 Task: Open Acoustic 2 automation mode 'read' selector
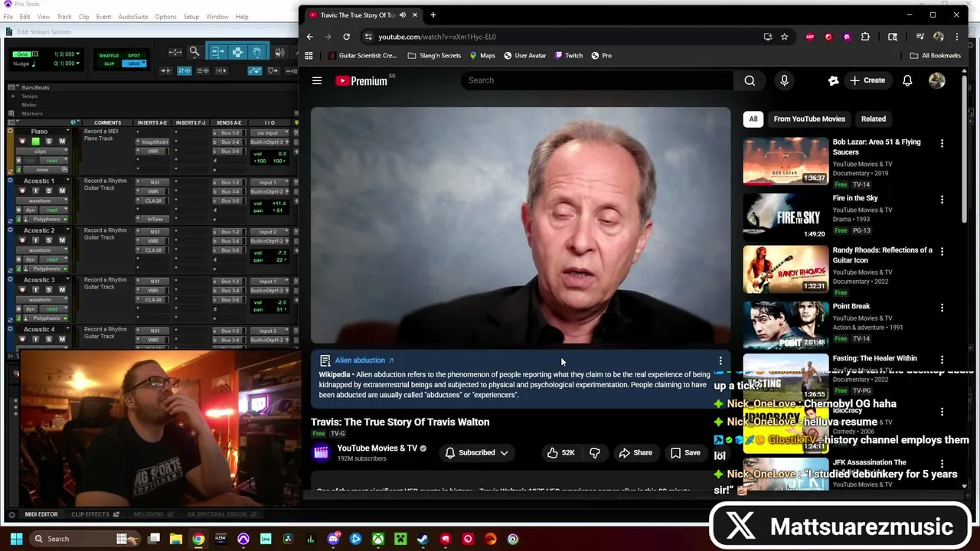pyautogui.click(x=54, y=259)
